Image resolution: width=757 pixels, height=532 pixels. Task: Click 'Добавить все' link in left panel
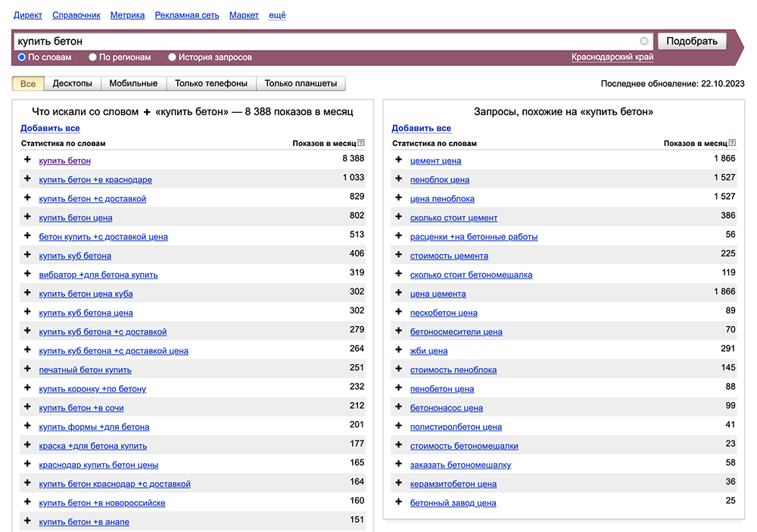click(x=50, y=128)
